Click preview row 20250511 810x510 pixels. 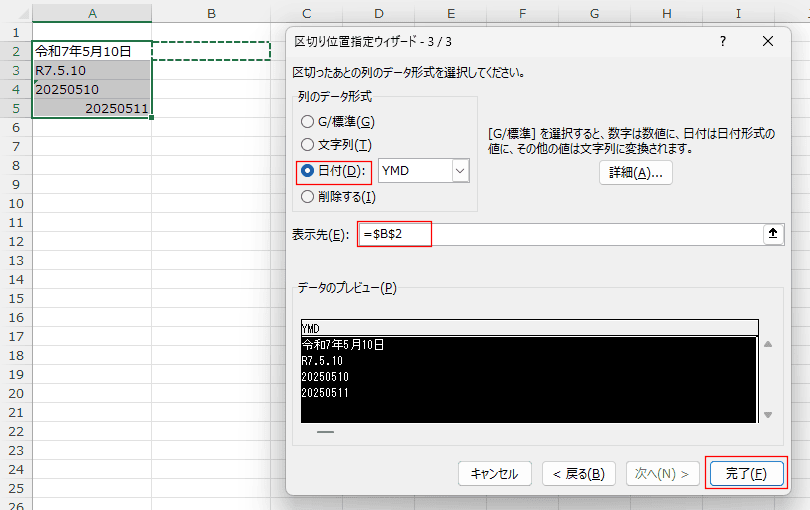pos(528,393)
